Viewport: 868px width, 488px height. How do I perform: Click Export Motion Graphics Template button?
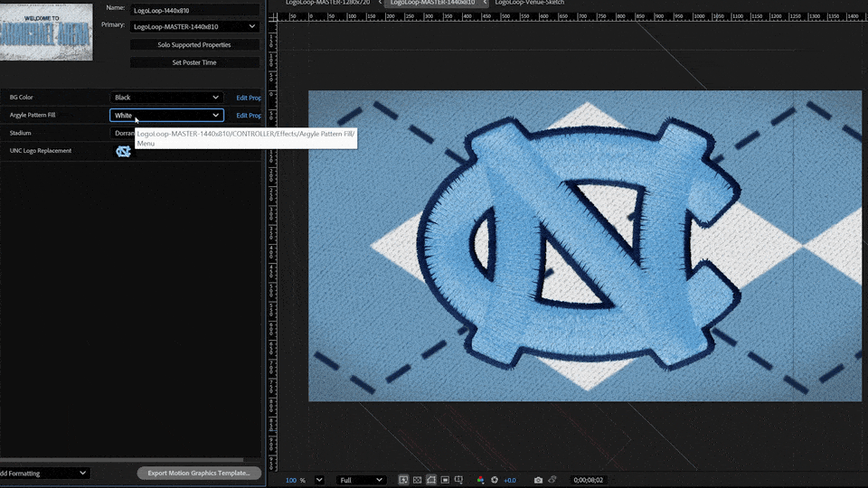click(x=199, y=473)
